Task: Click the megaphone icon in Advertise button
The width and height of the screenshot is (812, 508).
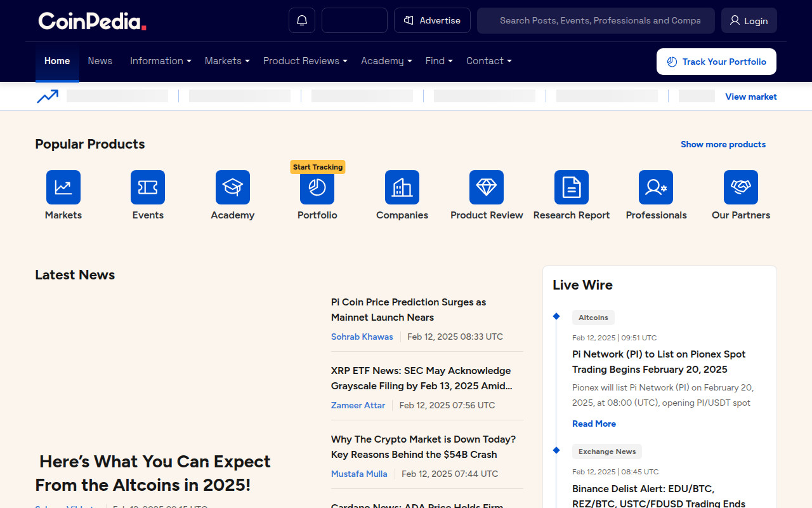Action: tap(409, 20)
